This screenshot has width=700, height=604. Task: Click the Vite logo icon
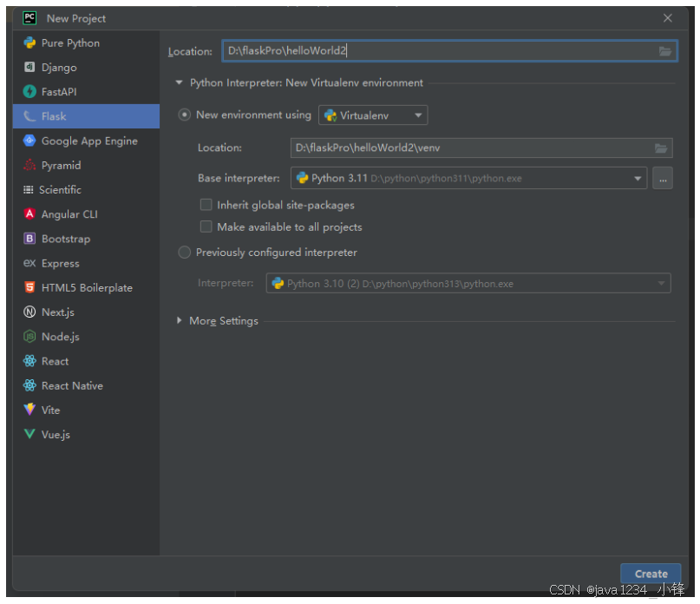pos(29,410)
